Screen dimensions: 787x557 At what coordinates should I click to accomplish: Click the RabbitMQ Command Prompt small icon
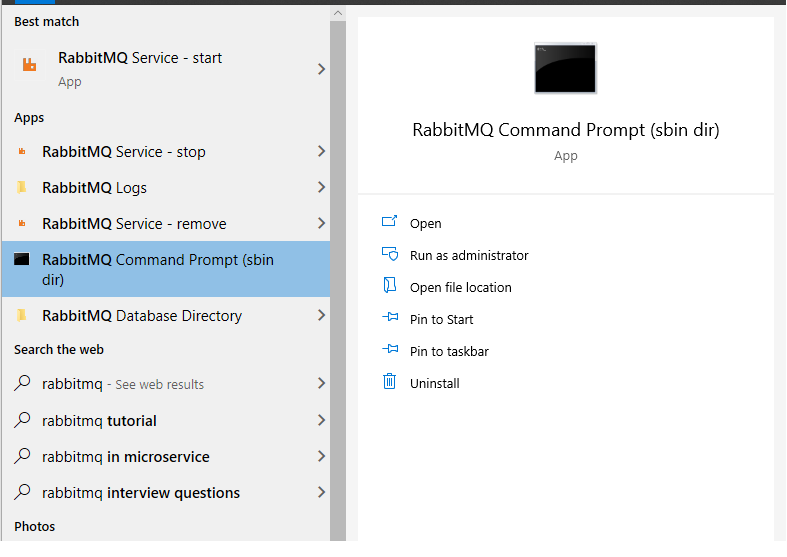[22, 259]
